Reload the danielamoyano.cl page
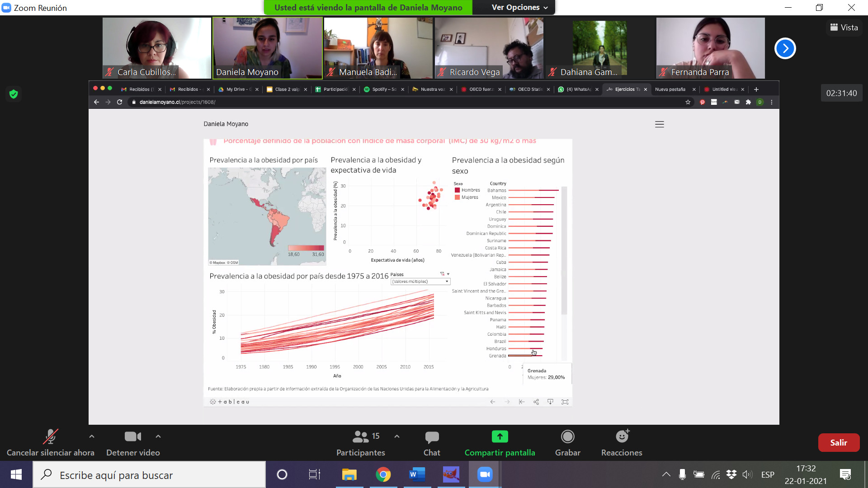 point(120,102)
